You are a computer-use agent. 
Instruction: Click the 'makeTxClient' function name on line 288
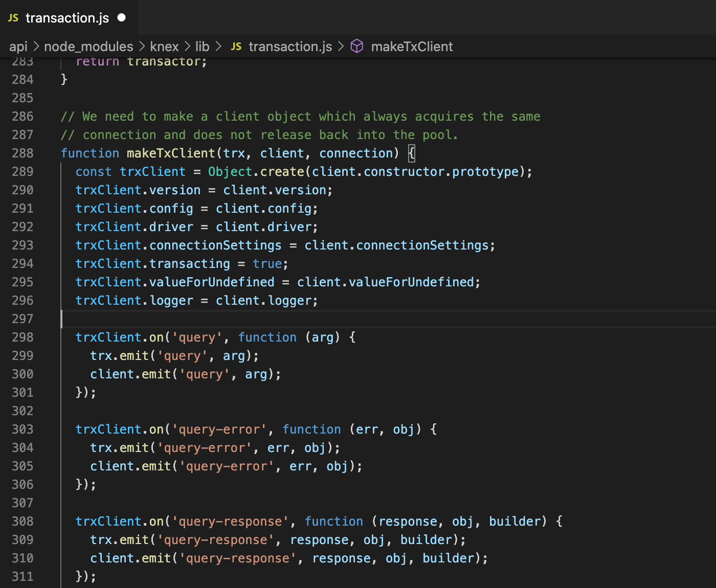(x=171, y=153)
